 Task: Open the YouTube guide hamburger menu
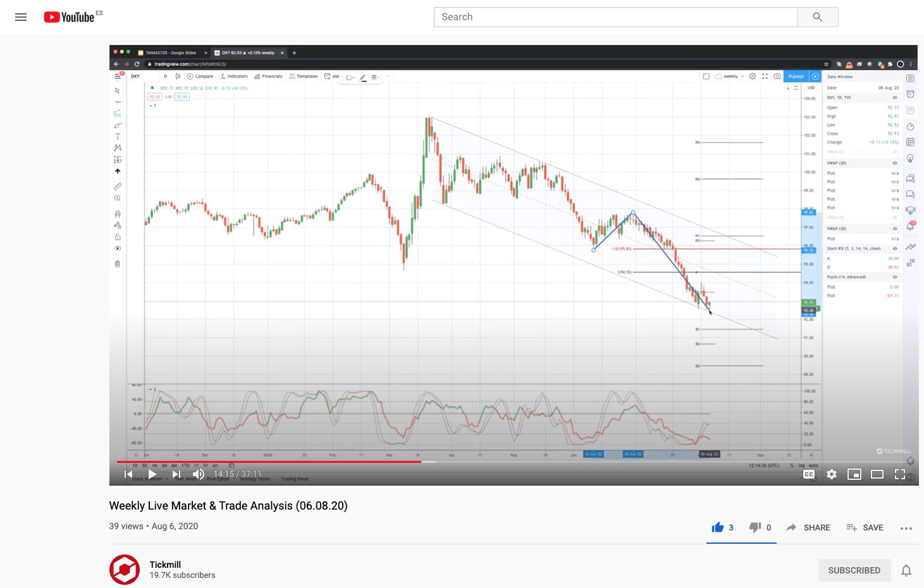pyautogui.click(x=21, y=17)
